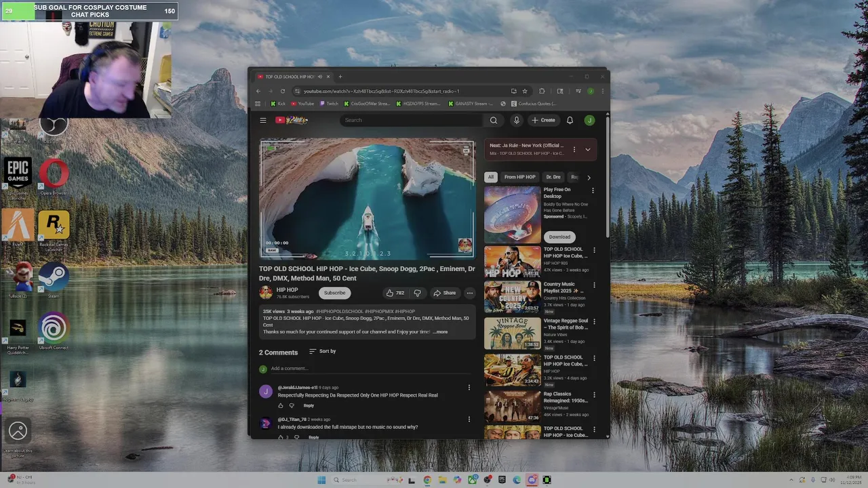Open options for Vintage Reggae Soul video
Image resolution: width=868 pixels, height=488 pixels.
pyautogui.click(x=594, y=322)
